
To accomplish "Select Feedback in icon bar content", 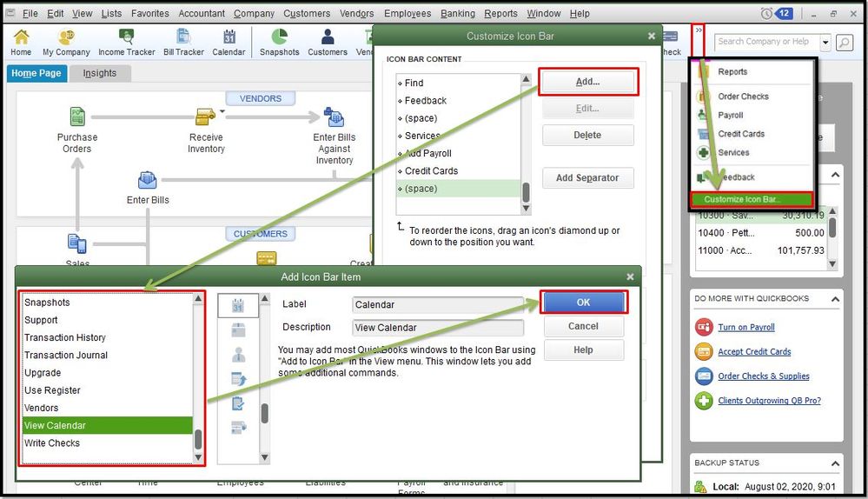I will 459,101.
